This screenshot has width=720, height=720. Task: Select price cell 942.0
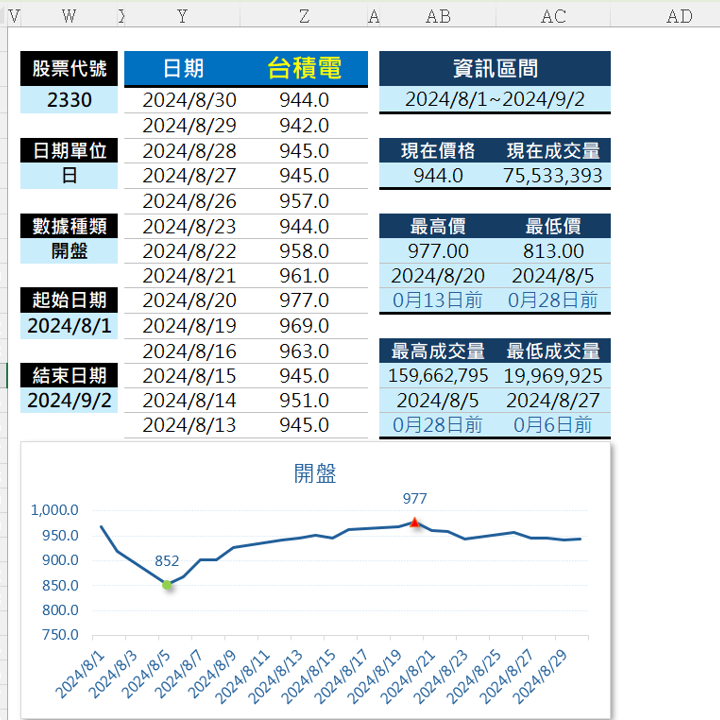coord(304,125)
